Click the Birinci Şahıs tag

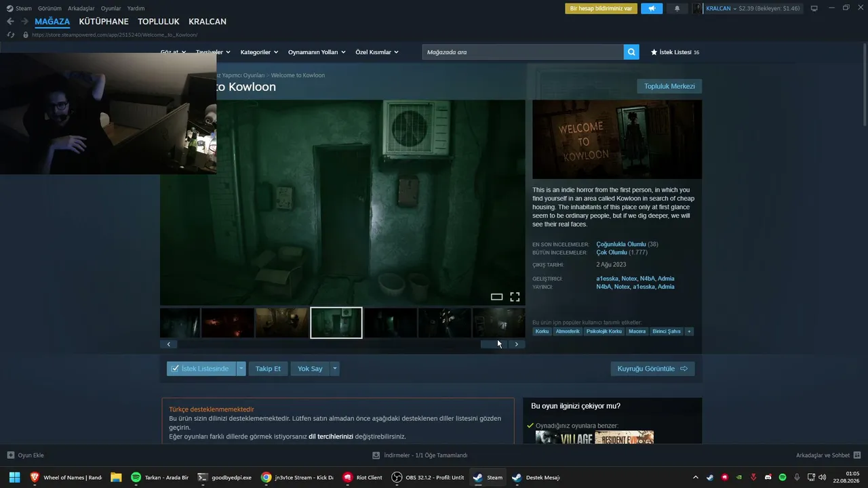click(667, 331)
